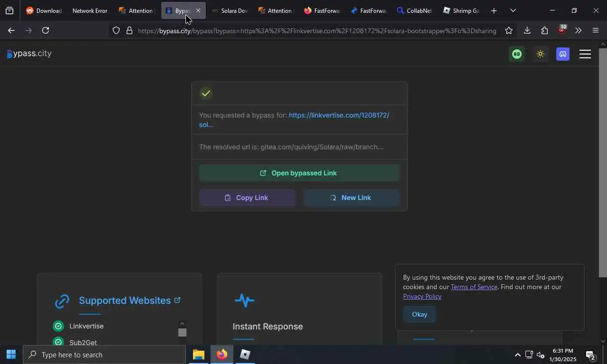Click the taskbar search box
Image resolution: width=607 pixels, height=364 pixels.
pos(104,355)
